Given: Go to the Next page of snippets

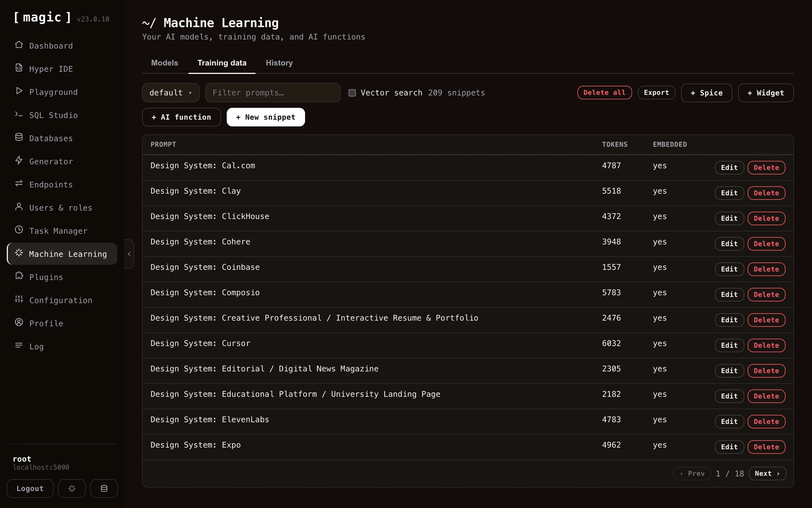Looking at the screenshot, I should [x=767, y=473].
